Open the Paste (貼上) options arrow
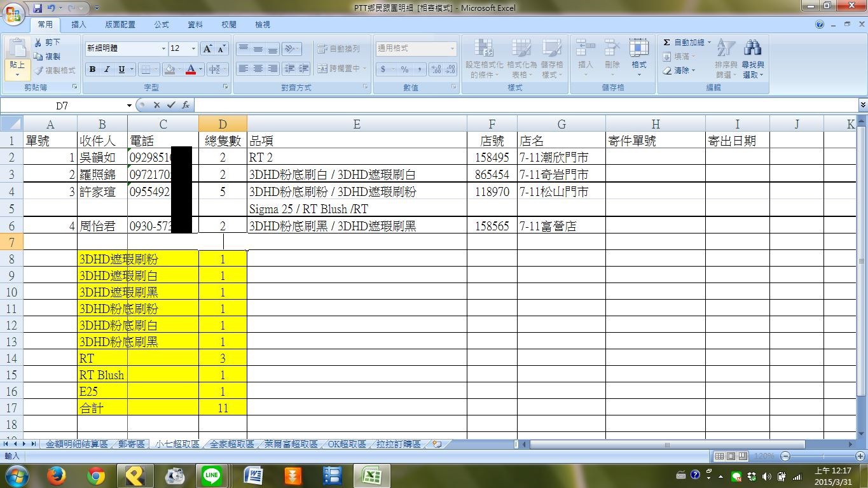 [x=17, y=71]
